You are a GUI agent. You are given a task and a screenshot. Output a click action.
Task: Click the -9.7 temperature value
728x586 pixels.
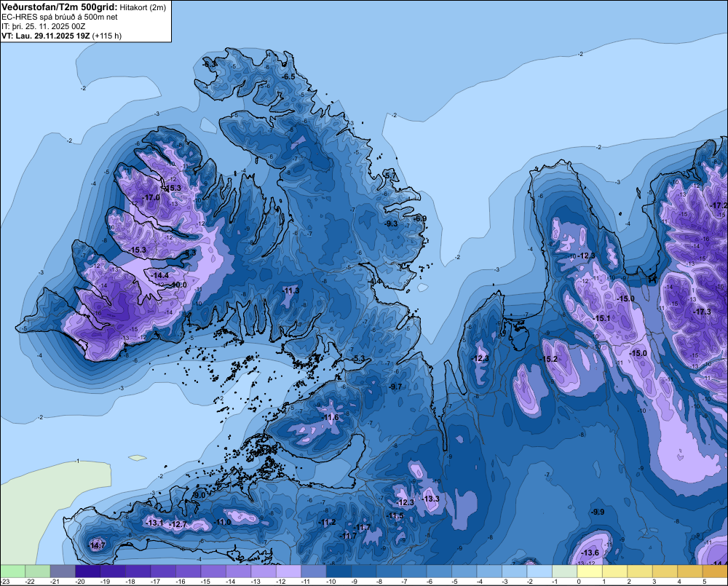[x=395, y=387]
